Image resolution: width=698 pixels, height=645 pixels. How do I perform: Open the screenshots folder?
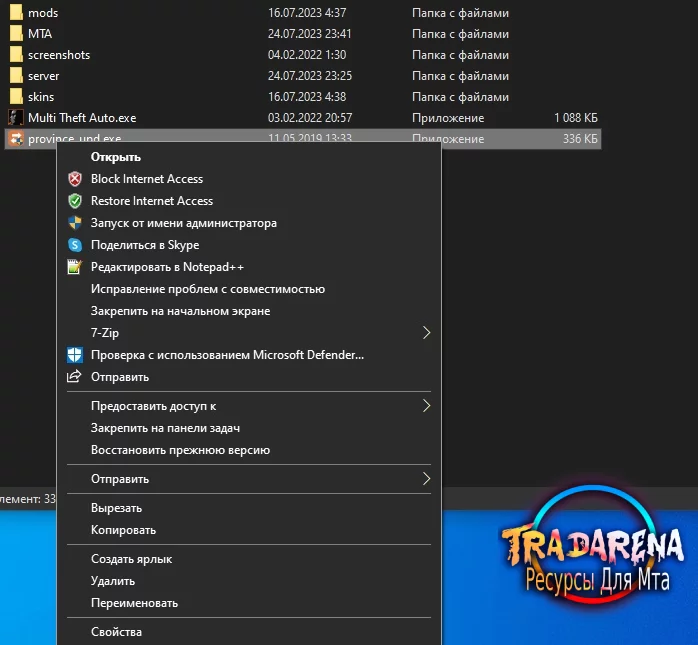point(59,55)
